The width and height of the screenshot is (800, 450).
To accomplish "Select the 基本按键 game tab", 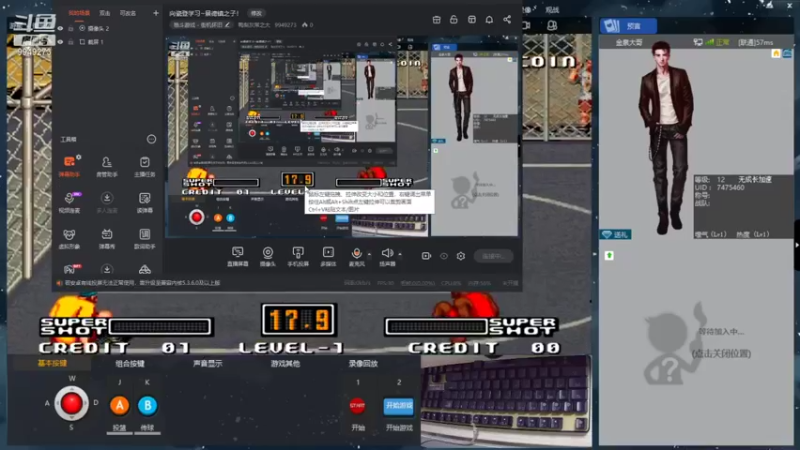I will 52,363.
